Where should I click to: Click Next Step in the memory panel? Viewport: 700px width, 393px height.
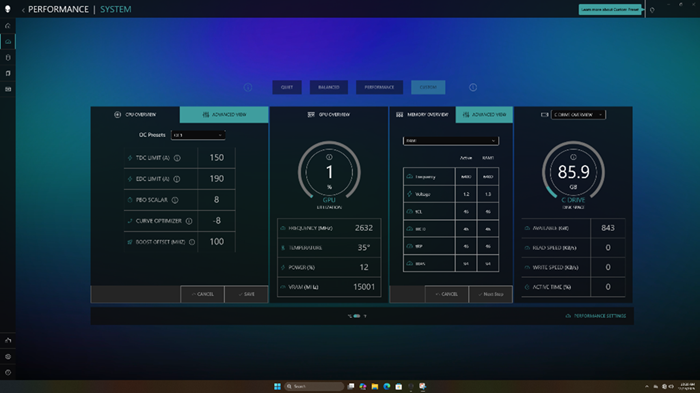491,294
